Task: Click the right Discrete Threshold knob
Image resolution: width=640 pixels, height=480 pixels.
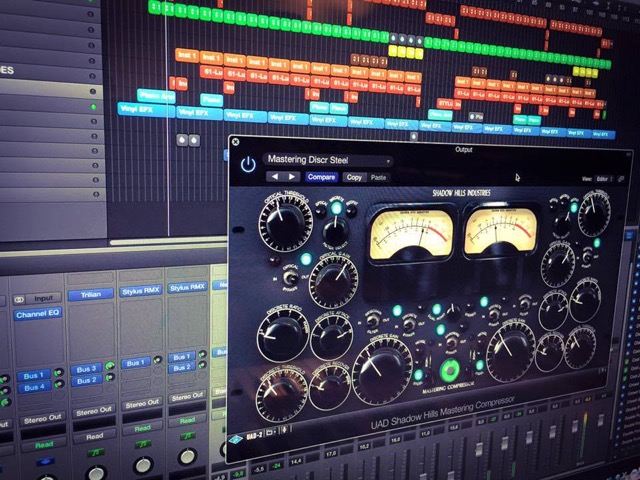Action: [580, 347]
